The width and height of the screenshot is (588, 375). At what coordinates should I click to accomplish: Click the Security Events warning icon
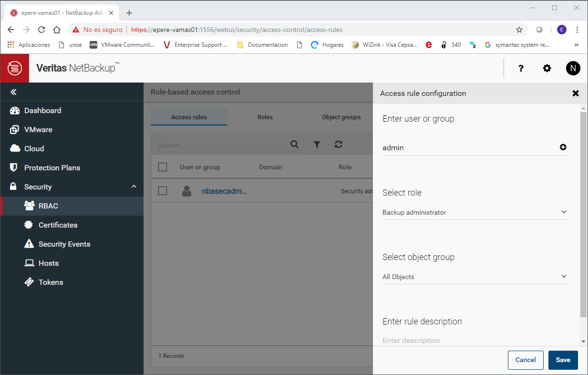click(x=29, y=244)
